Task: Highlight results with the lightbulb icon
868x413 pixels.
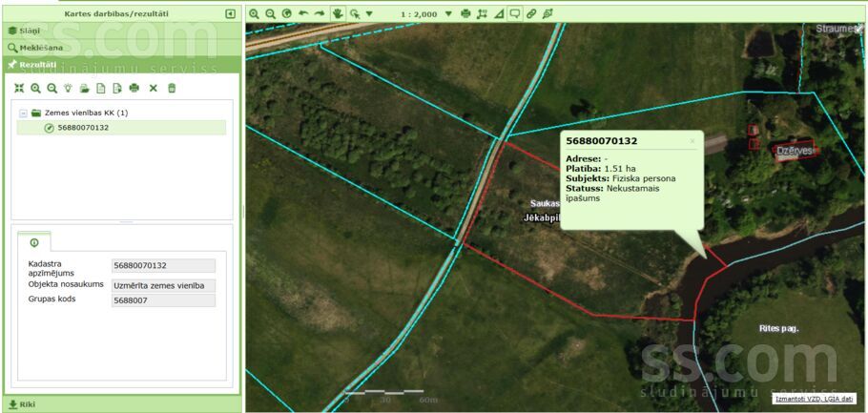Action: coord(68,88)
